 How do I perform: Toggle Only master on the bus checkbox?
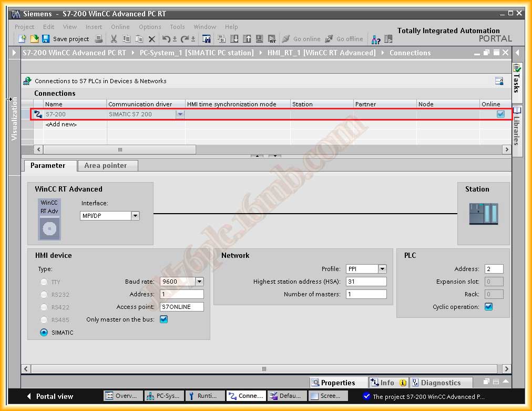tap(163, 319)
